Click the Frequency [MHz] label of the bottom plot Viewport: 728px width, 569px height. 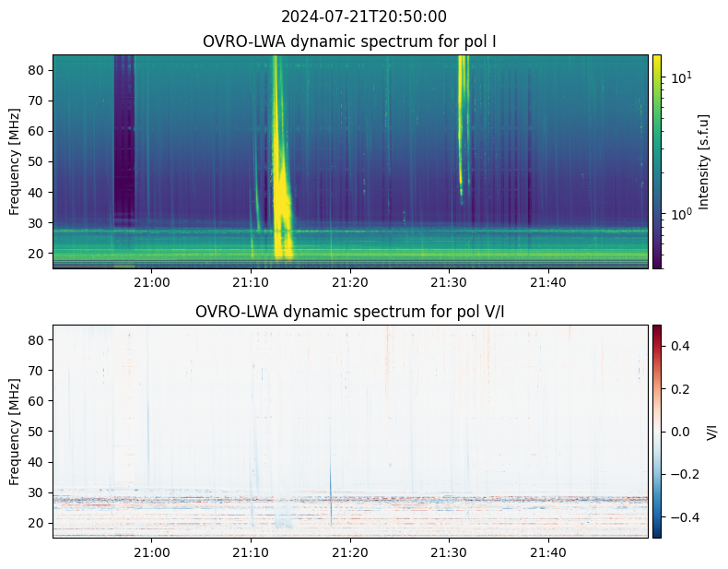(x=15, y=431)
